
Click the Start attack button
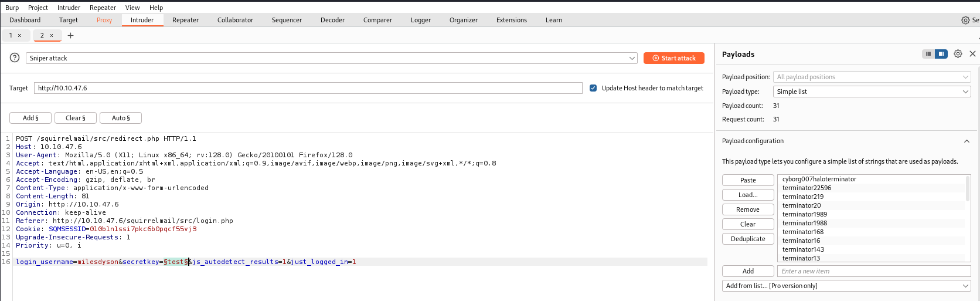click(674, 58)
